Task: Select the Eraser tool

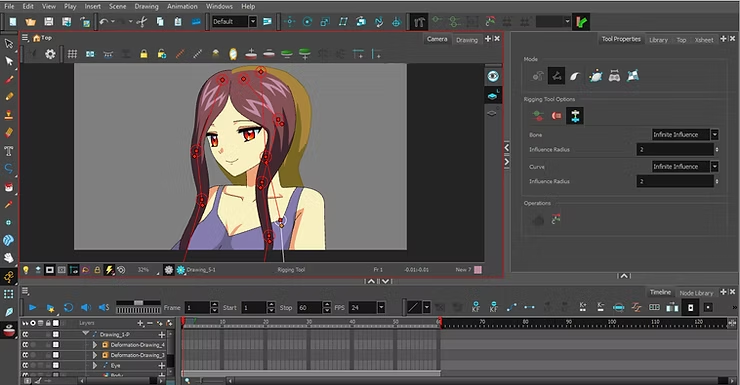Action: 8,133
